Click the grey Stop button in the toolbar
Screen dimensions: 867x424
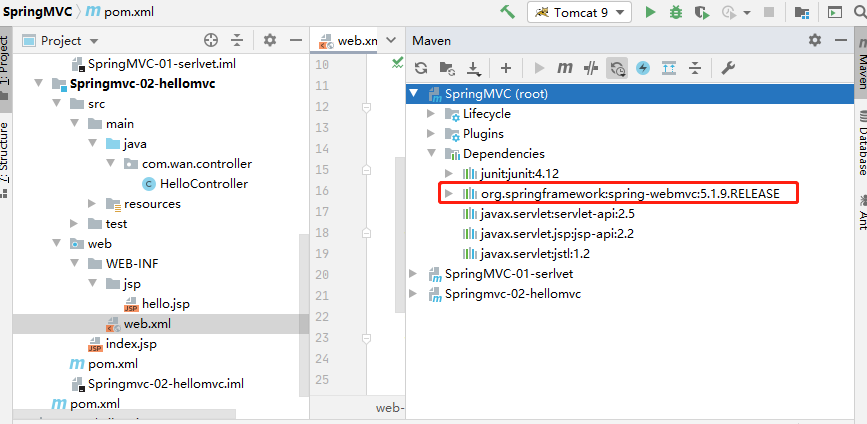[769, 12]
